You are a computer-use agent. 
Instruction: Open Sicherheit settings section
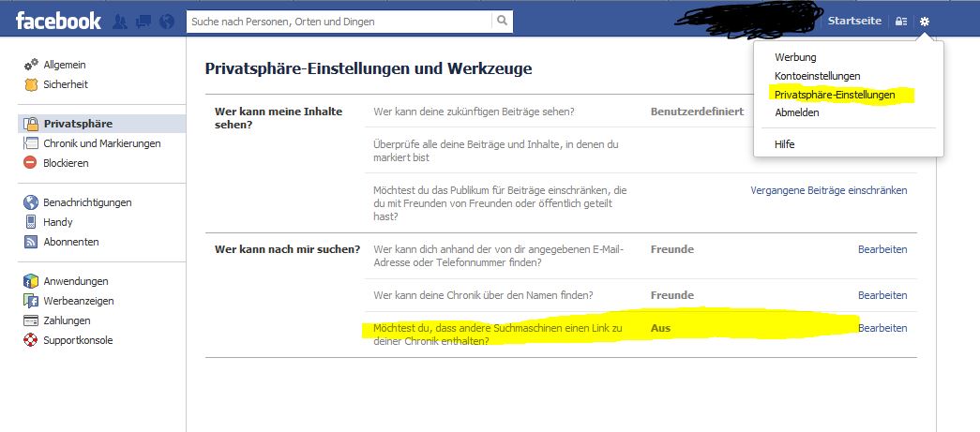pos(66,84)
